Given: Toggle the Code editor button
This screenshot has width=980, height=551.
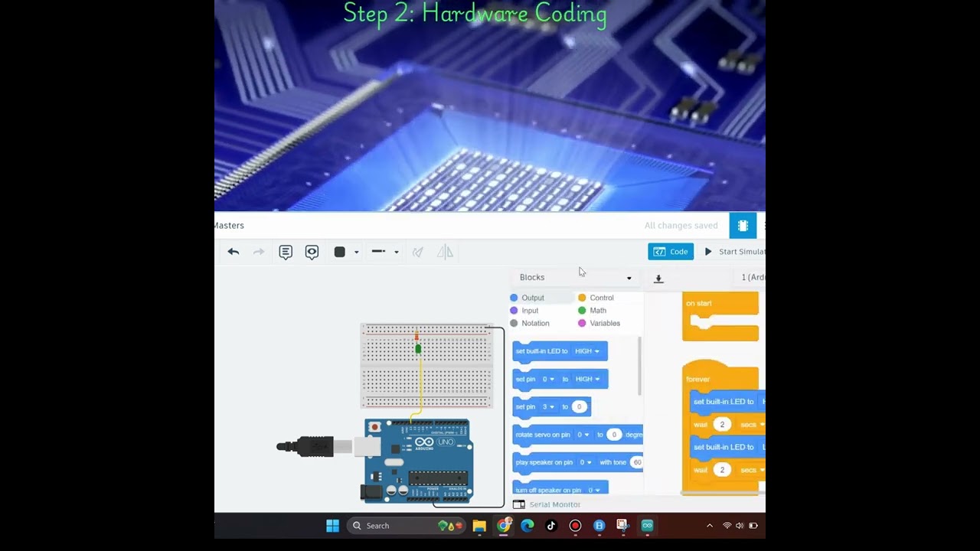Looking at the screenshot, I should 671,252.
